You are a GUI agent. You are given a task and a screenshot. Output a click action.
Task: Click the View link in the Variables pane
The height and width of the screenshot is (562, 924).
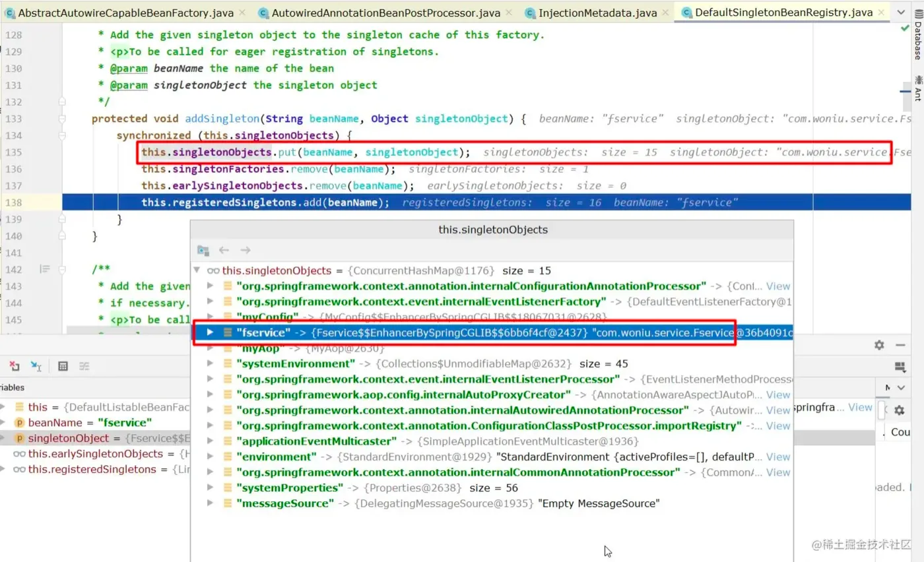pyautogui.click(x=860, y=407)
